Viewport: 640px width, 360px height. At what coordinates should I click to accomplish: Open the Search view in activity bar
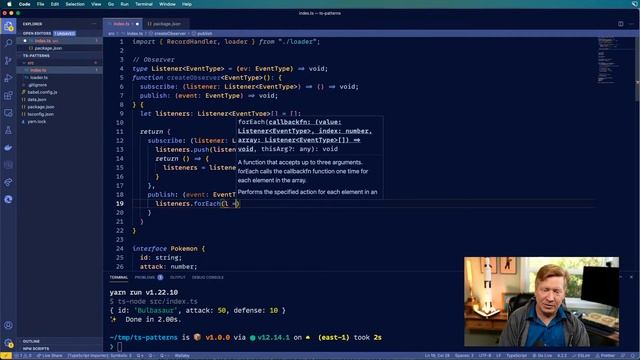8,43
